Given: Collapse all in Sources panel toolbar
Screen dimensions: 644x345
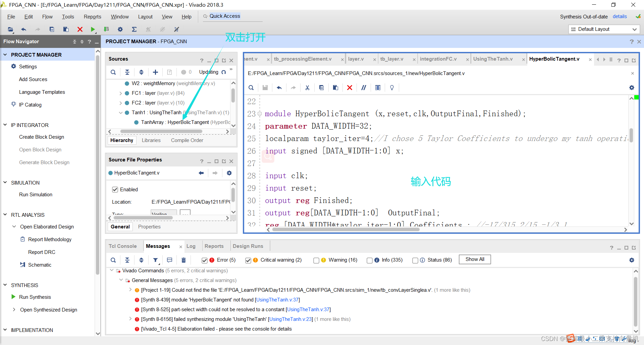Looking at the screenshot, I should 127,72.
